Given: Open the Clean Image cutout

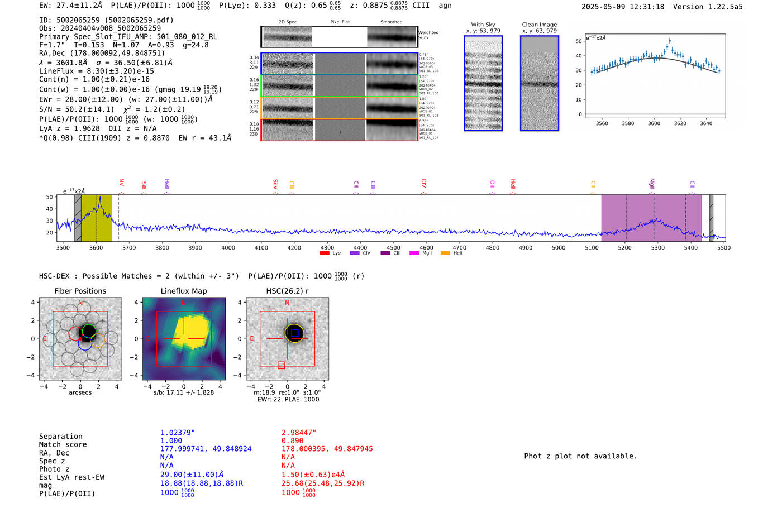Looking at the screenshot, I should pos(540,83).
